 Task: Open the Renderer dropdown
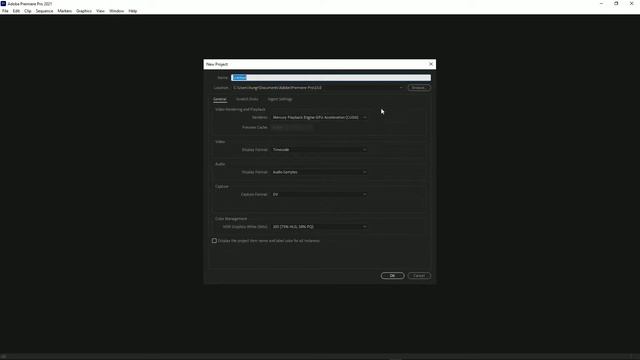[x=319, y=118]
